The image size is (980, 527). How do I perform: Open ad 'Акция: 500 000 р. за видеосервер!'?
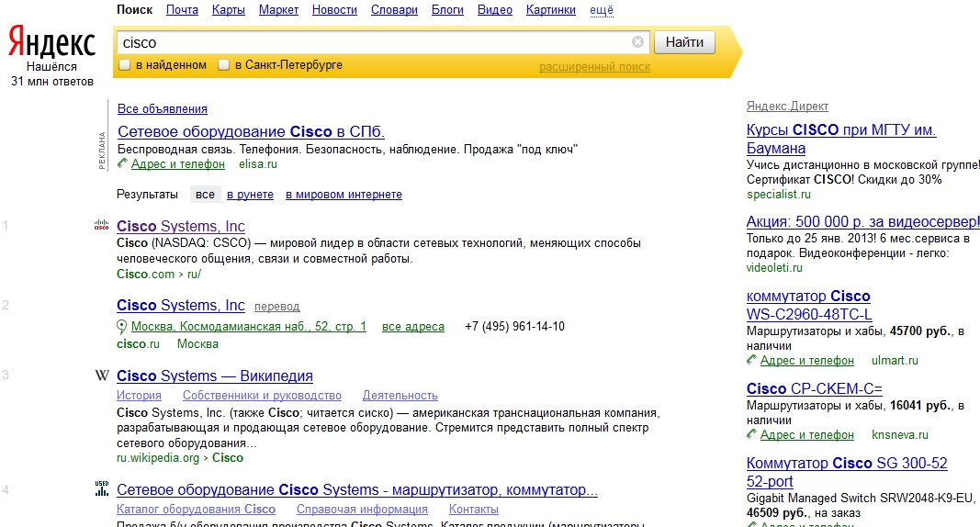coord(862,221)
